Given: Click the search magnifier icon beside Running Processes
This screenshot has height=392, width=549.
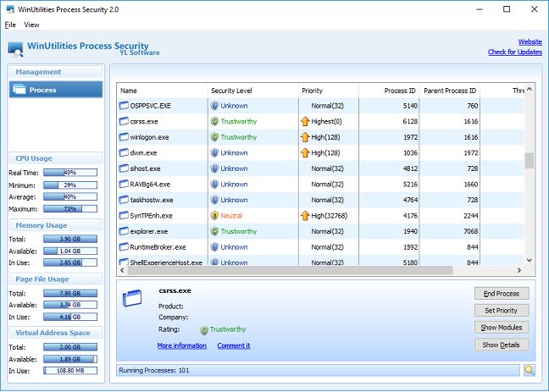Looking at the screenshot, I should click(x=529, y=370).
